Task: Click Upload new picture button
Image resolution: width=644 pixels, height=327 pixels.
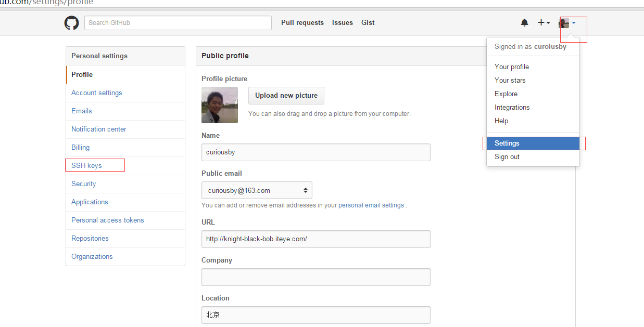Action: [x=286, y=96]
